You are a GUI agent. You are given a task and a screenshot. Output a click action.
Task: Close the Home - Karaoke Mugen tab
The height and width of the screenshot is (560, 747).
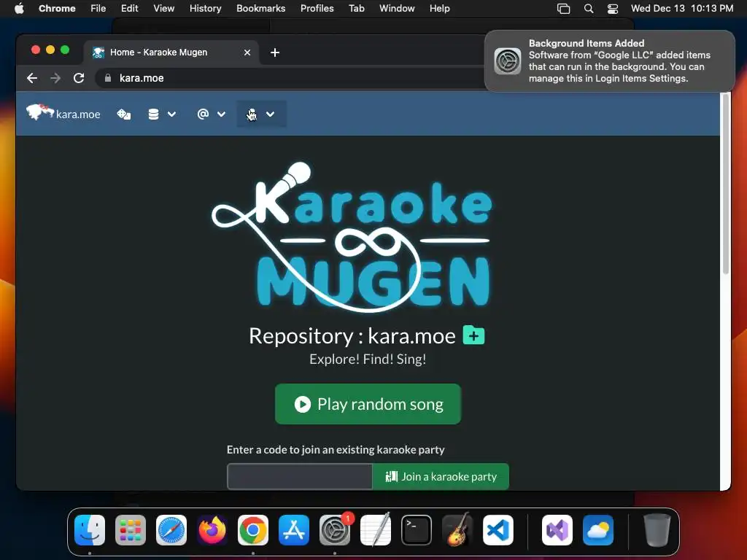[x=247, y=52]
